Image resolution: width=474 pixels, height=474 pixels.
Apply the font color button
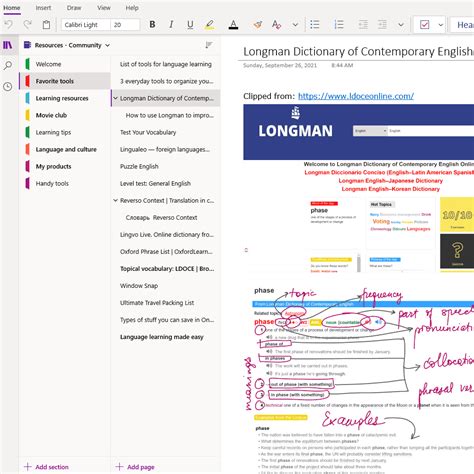click(x=233, y=24)
